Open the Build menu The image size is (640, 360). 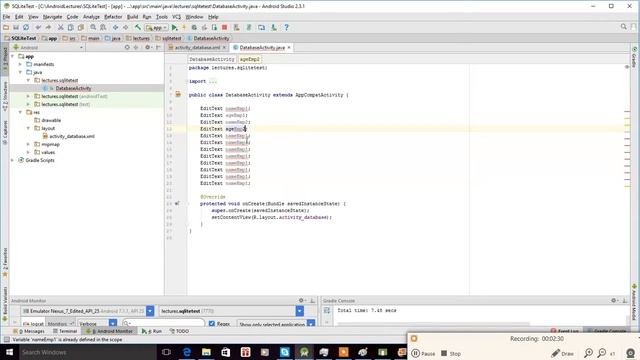coord(132,17)
